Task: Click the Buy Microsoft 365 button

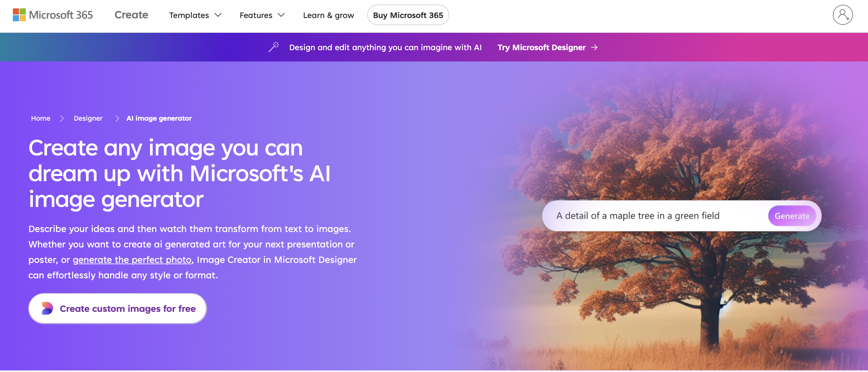Action: click(408, 15)
